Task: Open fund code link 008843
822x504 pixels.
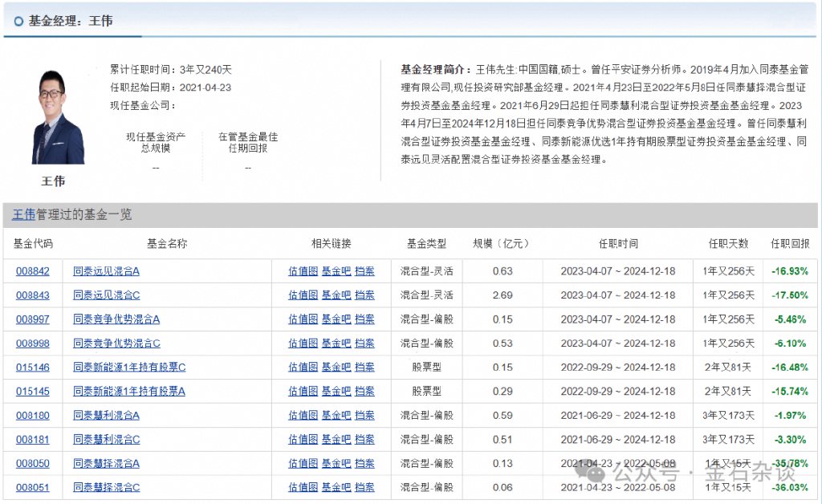Action: click(32, 295)
